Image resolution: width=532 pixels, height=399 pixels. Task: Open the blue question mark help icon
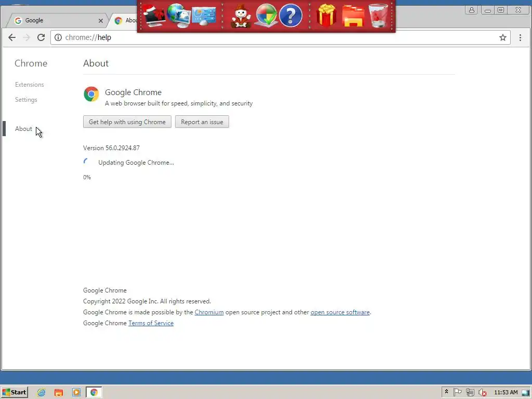point(291,16)
